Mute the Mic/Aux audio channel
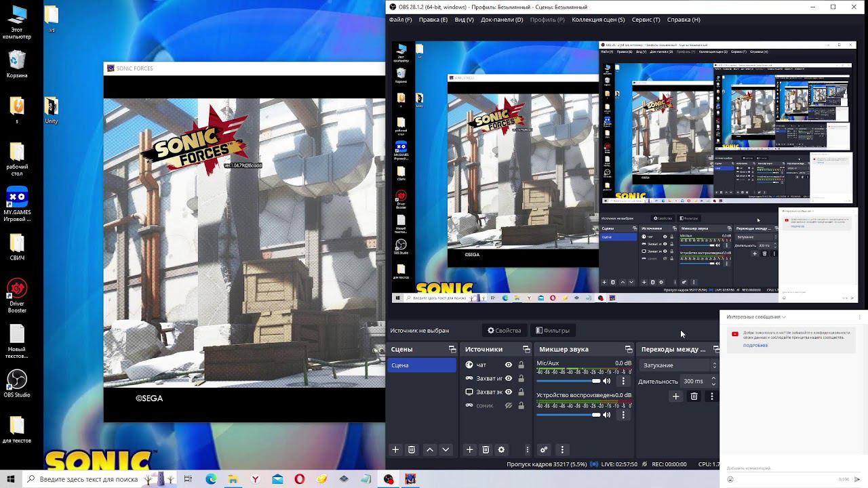This screenshot has height=488, width=868. [x=607, y=381]
